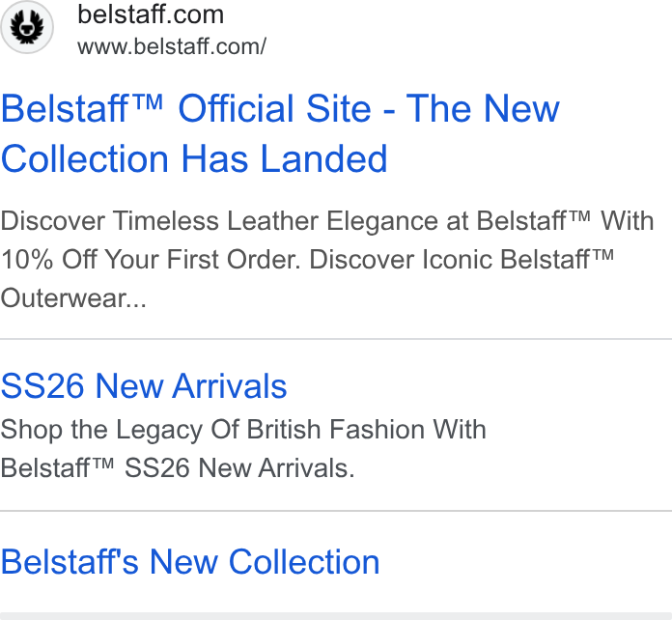This screenshot has width=672, height=620.
Task: Click "Collection Has Landed" headline line
Action: pos(194,158)
